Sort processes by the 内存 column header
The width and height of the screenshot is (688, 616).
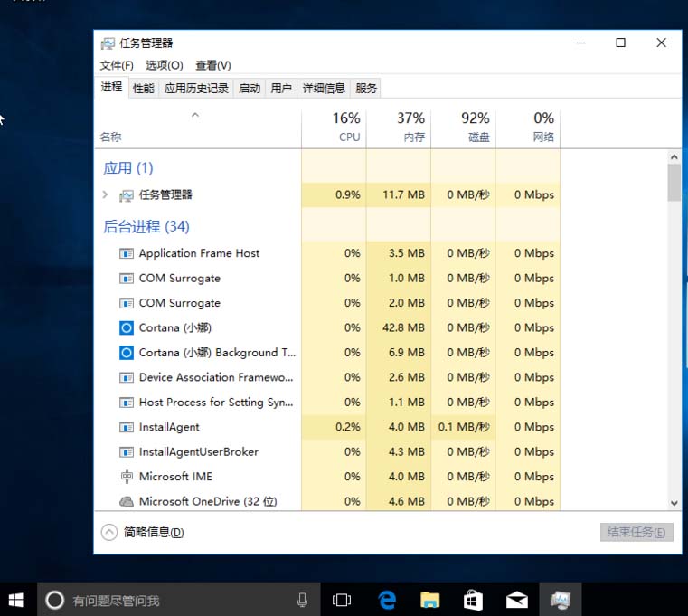coord(399,128)
